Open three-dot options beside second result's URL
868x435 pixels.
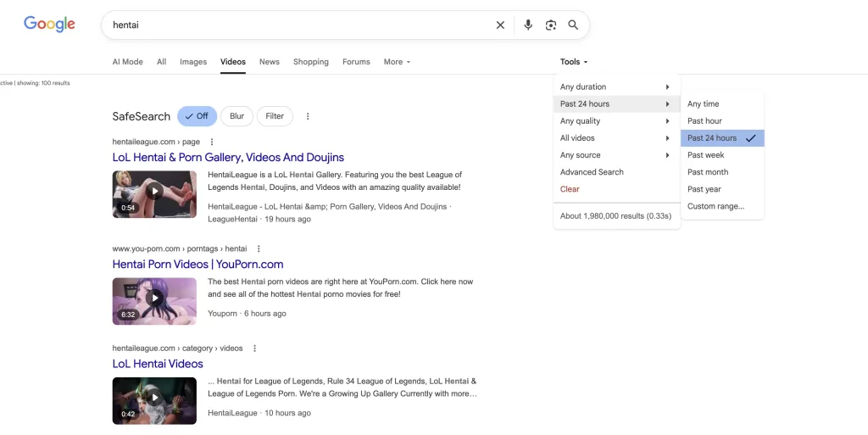click(259, 248)
